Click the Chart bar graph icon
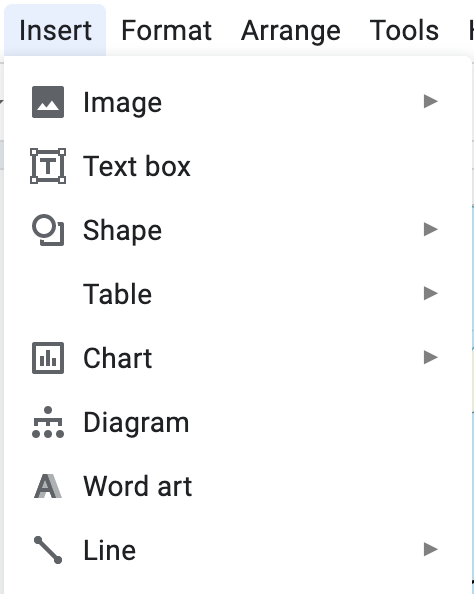 coord(48,358)
